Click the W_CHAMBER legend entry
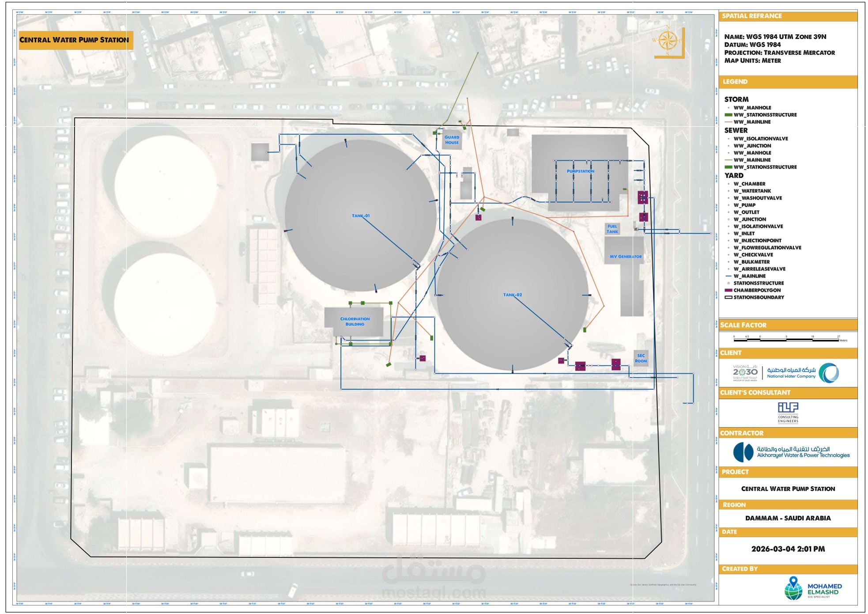This screenshot has width=868, height=614. [x=749, y=184]
